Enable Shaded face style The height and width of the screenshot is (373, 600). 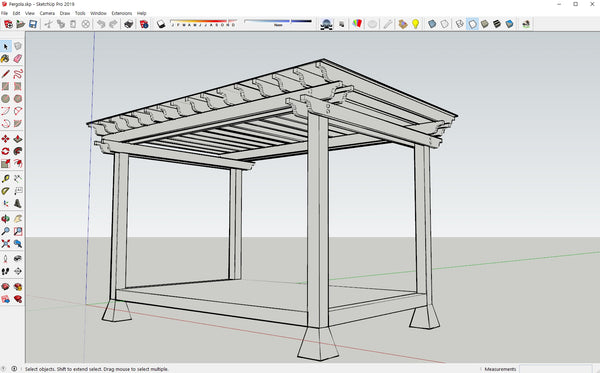pyautogui.click(x=485, y=24)
